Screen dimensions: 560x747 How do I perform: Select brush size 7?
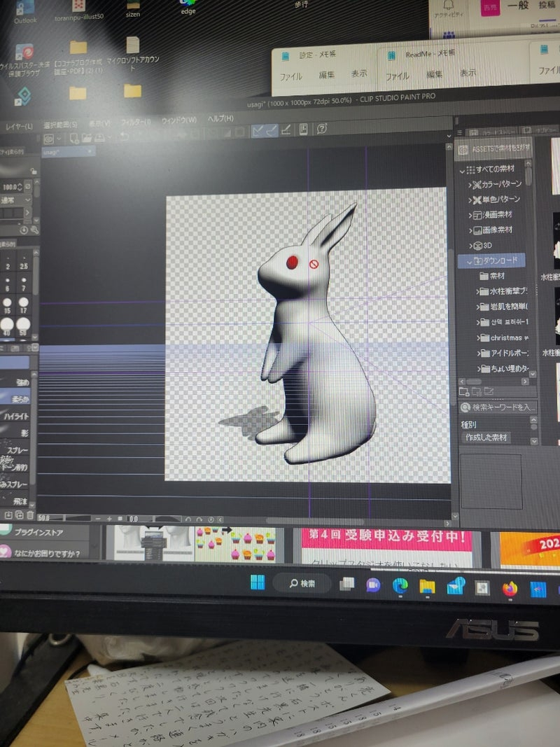(x=23, y=284)
